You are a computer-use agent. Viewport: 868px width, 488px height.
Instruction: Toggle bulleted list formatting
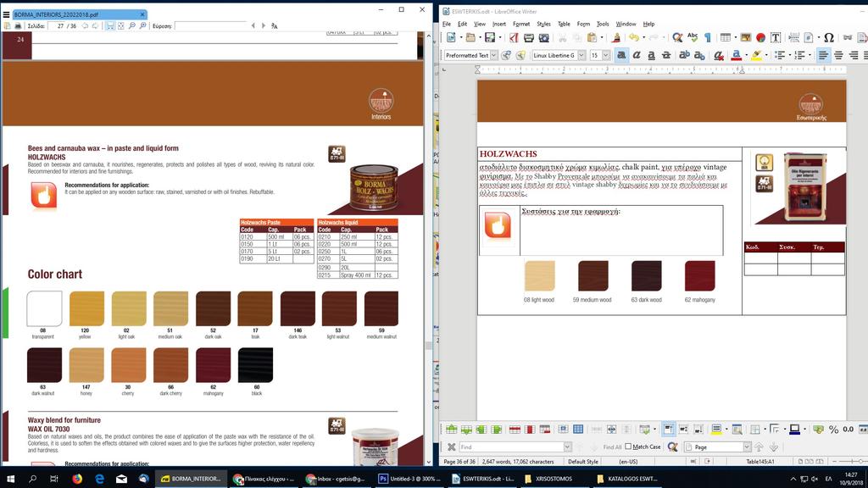(780, 55)
